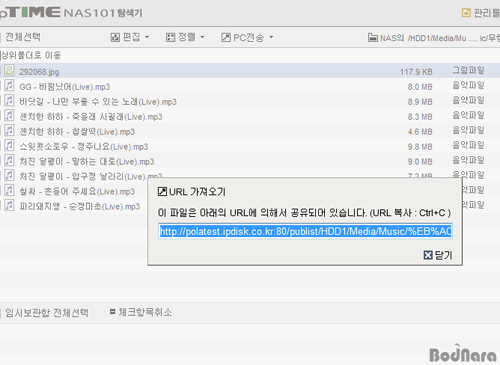
Task: Click the 8.3 MB size value
Action: pos(420,117)
